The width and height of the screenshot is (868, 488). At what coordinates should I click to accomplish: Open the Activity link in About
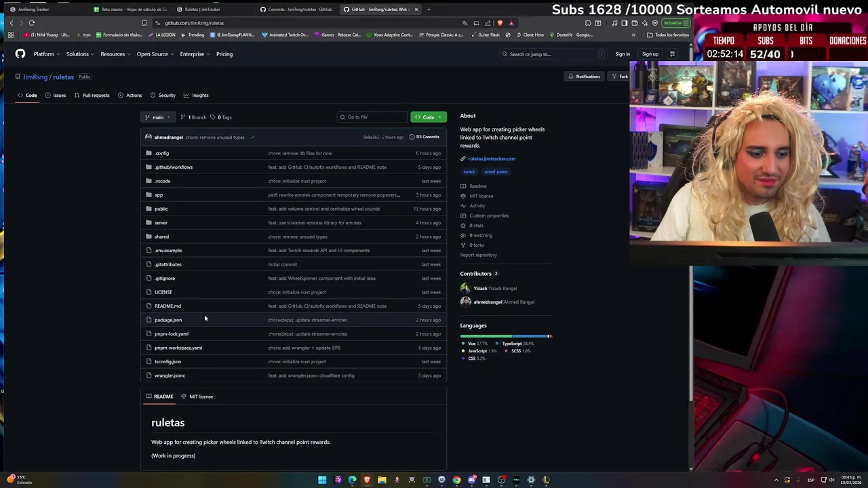tap(477, 206)
